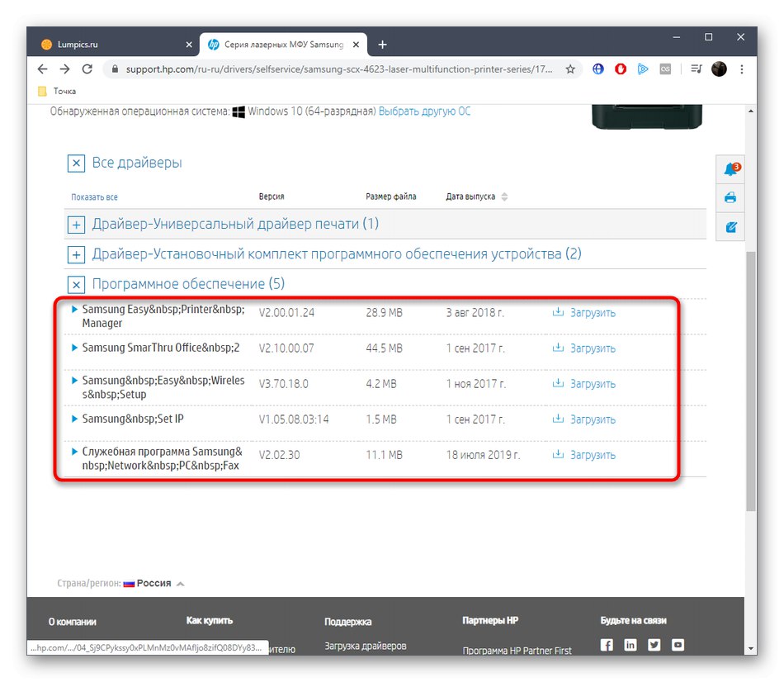Download Samsung Set IP via Загрузить
The height and width of the screenshot is (682, 784).
(x=584, y=419)
